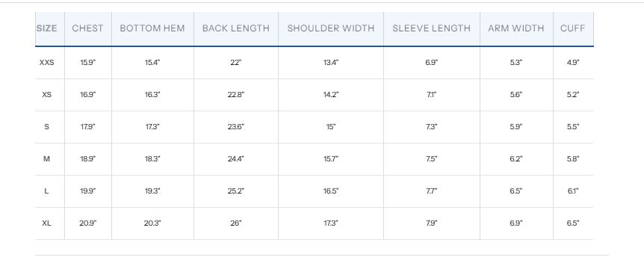644x278 pixels.
Task: Click the L size row label
Action: pyautogui.click(x=46, y=191)
